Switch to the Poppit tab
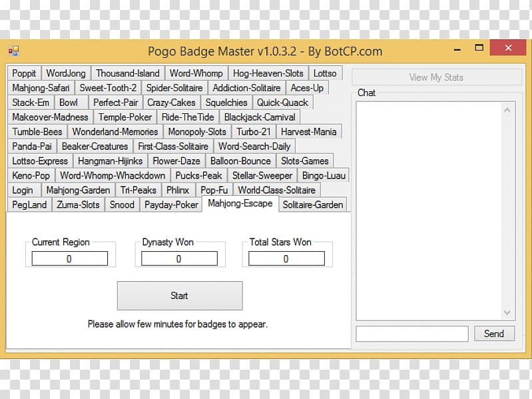This screenshot has height=399, width=532. [24, 73]
